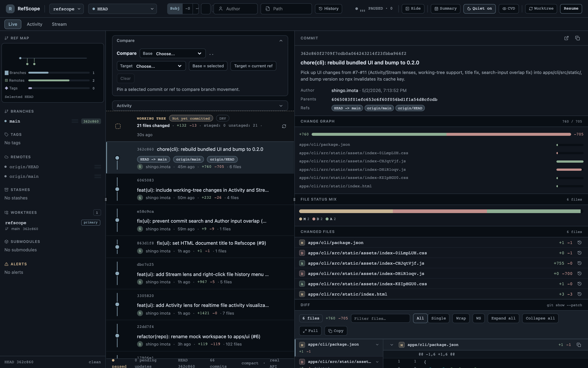Click the Branches bar in Ref Map
588x368 pixels.
coord(59,73)
